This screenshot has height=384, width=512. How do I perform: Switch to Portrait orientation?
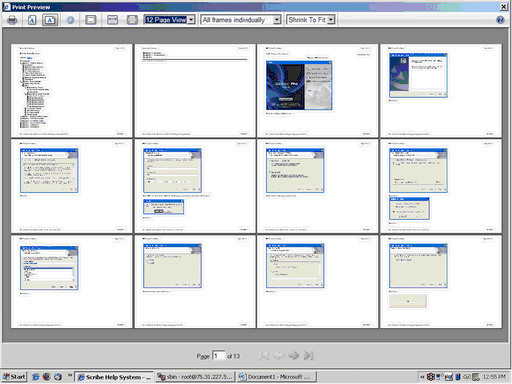[x=32, y=20]
